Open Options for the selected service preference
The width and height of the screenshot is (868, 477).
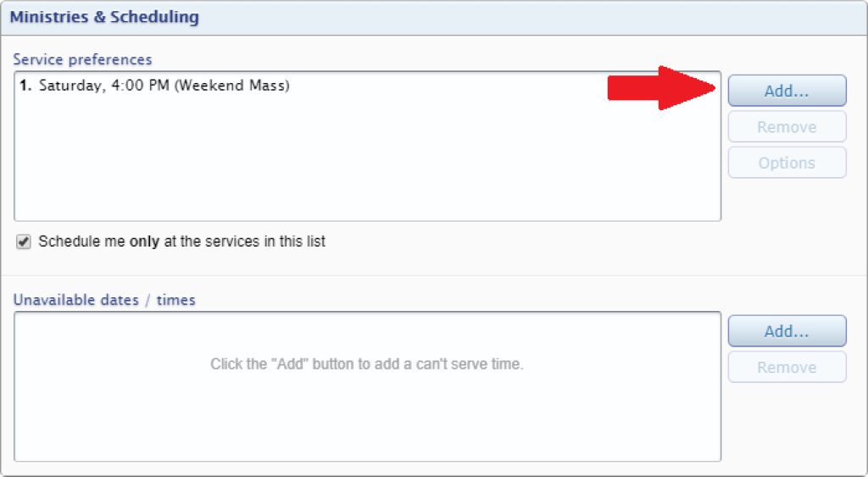coord(787,163)
